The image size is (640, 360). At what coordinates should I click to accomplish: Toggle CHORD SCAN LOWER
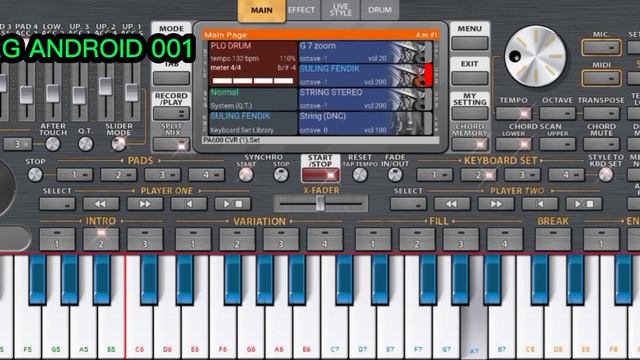click(x=513, y=144)
